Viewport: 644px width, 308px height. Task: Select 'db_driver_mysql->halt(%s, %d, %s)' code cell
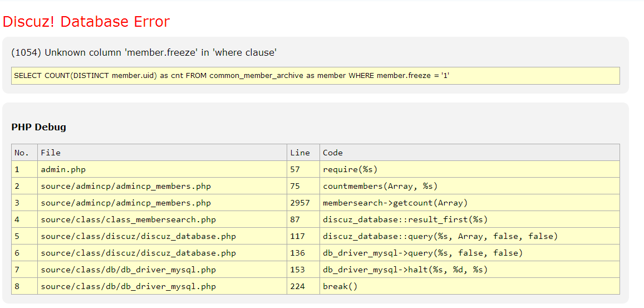469,270
